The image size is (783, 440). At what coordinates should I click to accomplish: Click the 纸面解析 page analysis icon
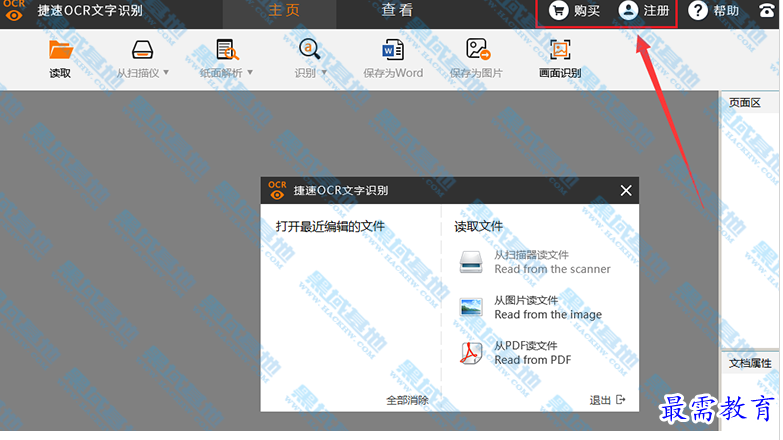click(x=227, y=50)
